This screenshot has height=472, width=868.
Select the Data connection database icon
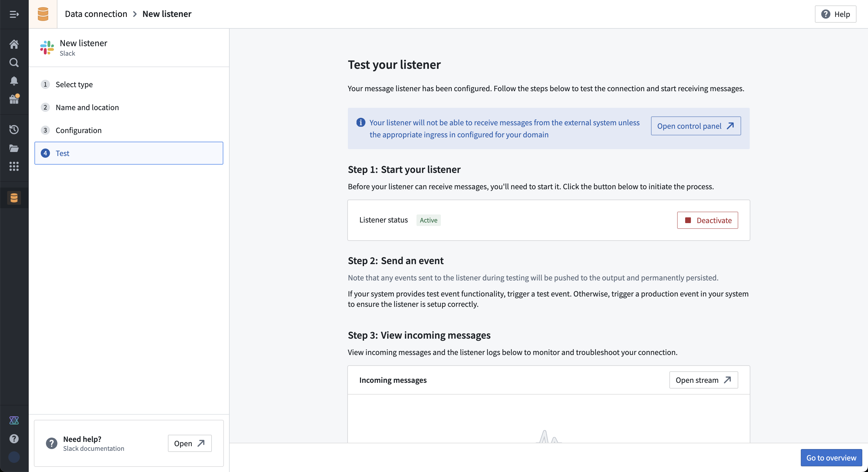tap(14, 198)
